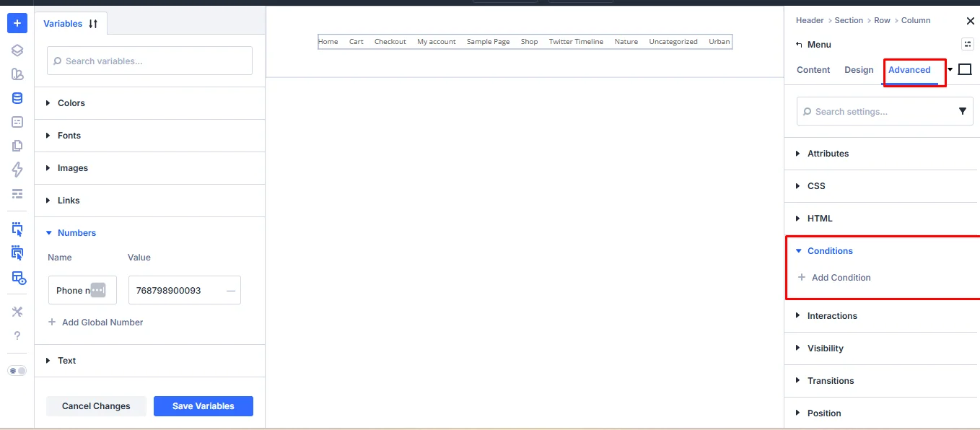Click the blue plus Add element button
Image resolution: width=980 pixels, height=430 pixels.
pos(17,23)
